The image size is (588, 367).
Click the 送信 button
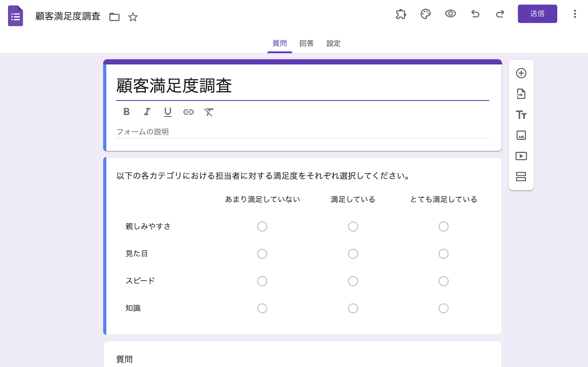(537, 14)
